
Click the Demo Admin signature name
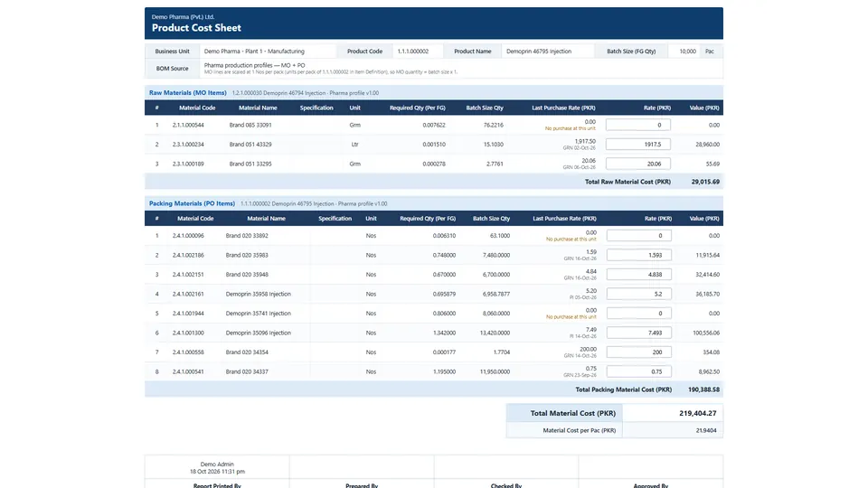click(217, 465)
